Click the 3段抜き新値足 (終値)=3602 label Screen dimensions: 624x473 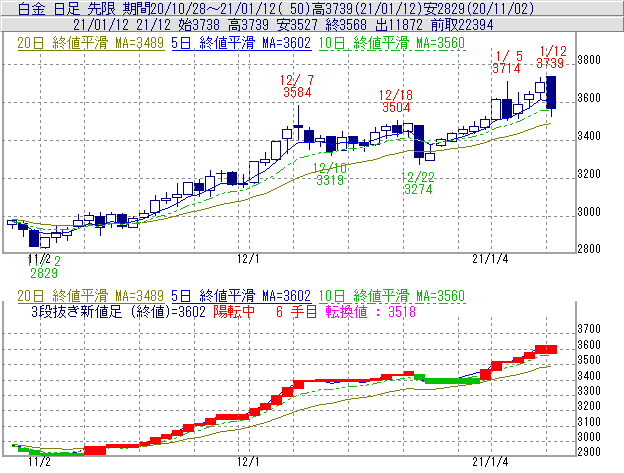click(x=115, y=312)
